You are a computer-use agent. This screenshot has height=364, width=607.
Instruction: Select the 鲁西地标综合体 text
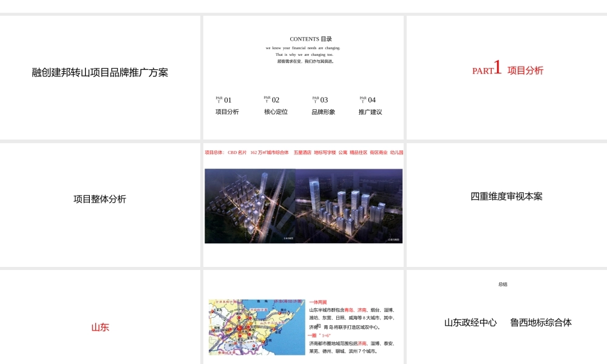[540, 323]
